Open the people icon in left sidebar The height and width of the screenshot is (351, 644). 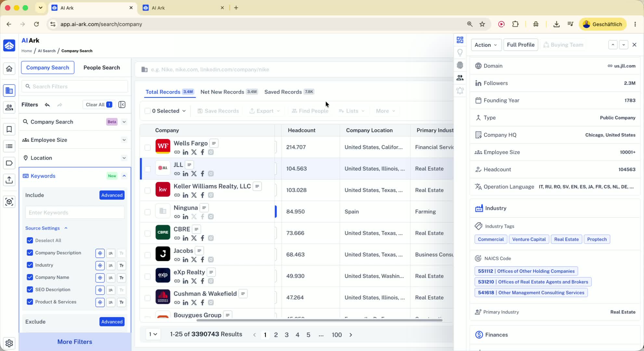click(9, 107)
